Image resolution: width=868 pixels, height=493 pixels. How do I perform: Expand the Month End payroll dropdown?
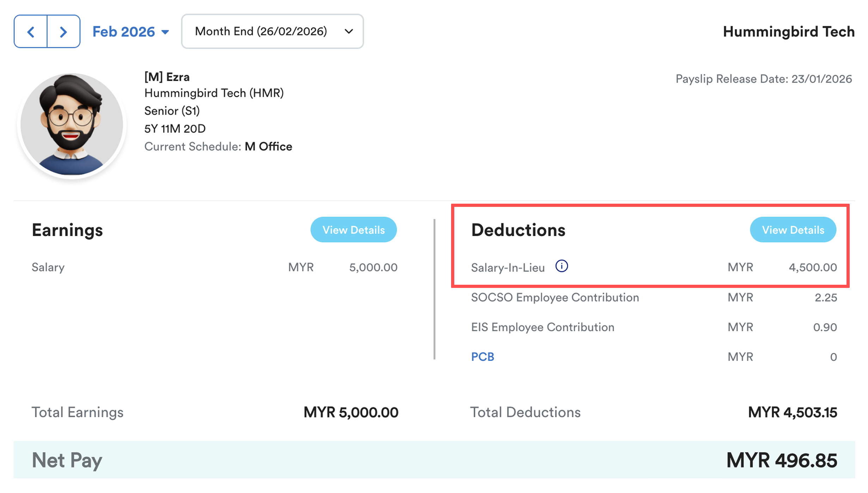pyautogui.click(x=261, y=31)
